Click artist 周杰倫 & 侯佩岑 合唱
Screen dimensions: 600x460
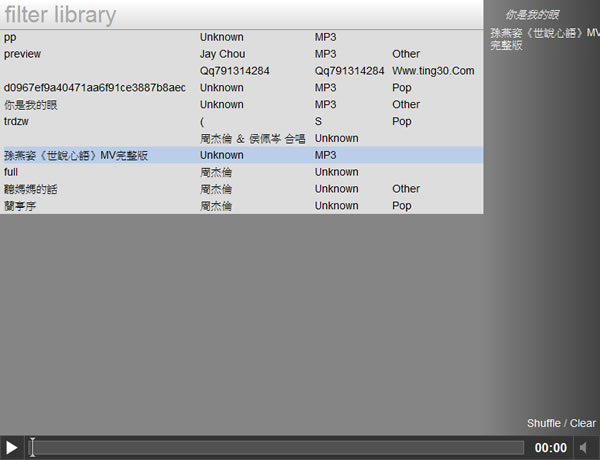tap(252, 139)
